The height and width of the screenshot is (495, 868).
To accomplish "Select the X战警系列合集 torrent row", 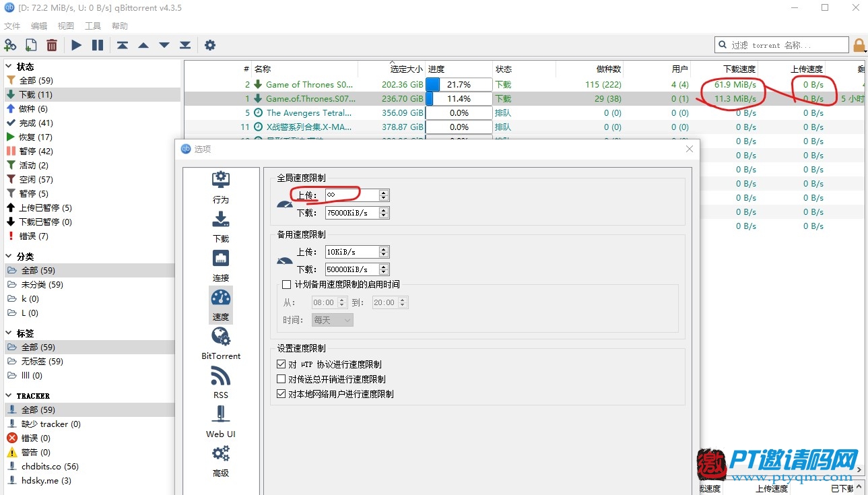I will pyautogui.click(x=525, y=127).
